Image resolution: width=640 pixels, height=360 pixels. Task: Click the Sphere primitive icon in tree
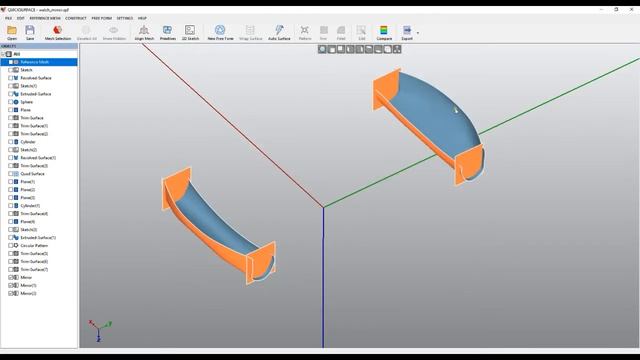point(16,102)
